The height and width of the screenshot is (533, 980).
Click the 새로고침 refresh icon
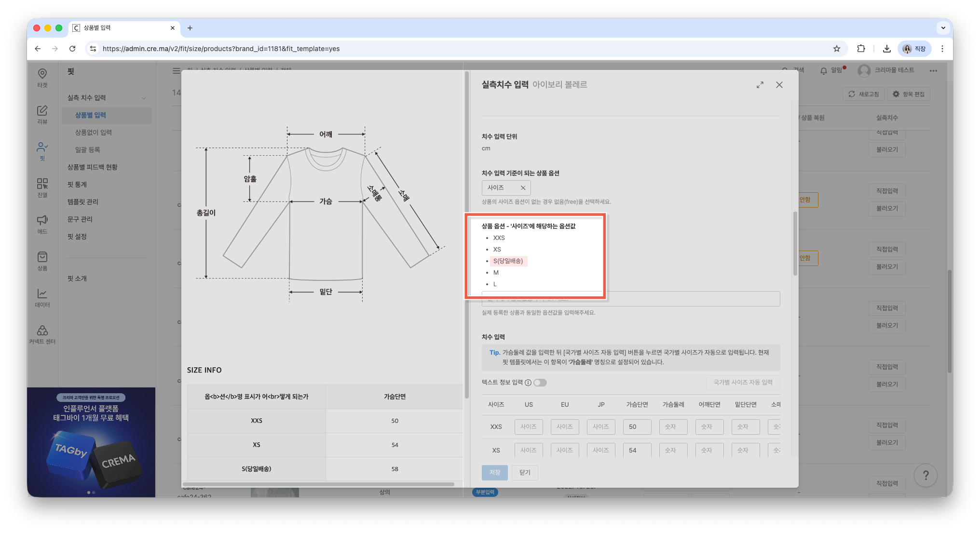852,94
